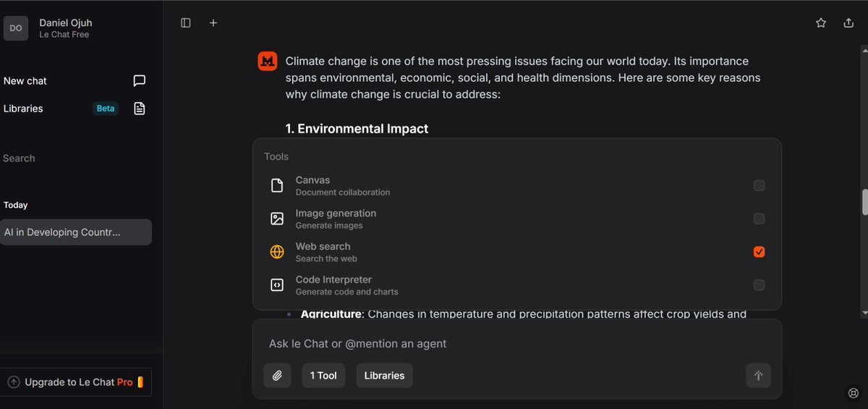Focus the Ask le Chat input field
This screenshot has width=868, height=409.
[516, 344]
